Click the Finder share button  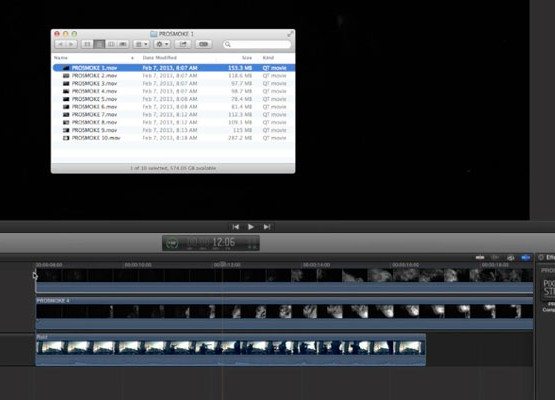click(x=183, y=44)
